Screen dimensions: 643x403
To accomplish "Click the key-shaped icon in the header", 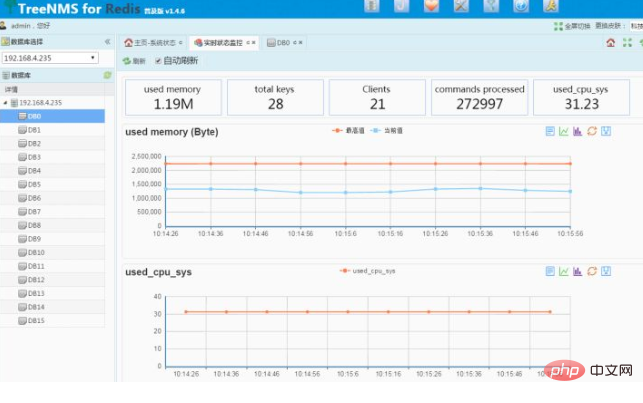I will 491,6.
